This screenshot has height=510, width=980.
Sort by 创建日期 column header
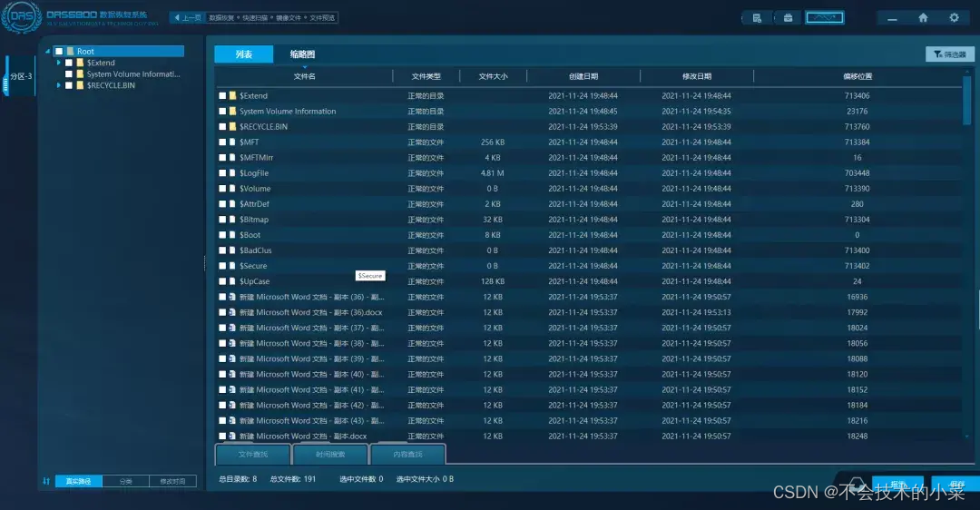point(583,76)
